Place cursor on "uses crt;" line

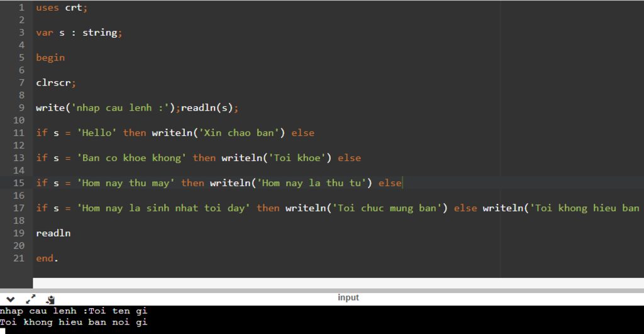(x=62, y=8)
